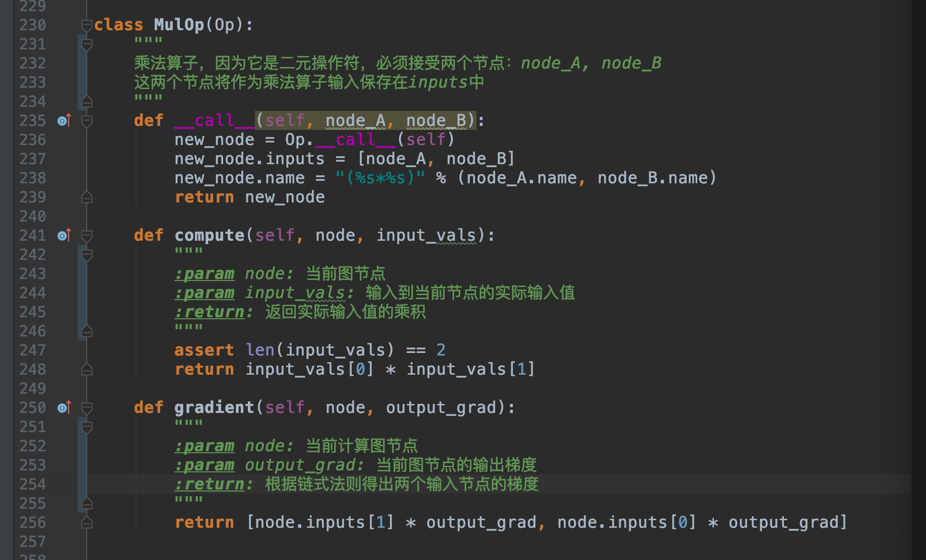Collapse the compute method body

[x=87, y=235]
